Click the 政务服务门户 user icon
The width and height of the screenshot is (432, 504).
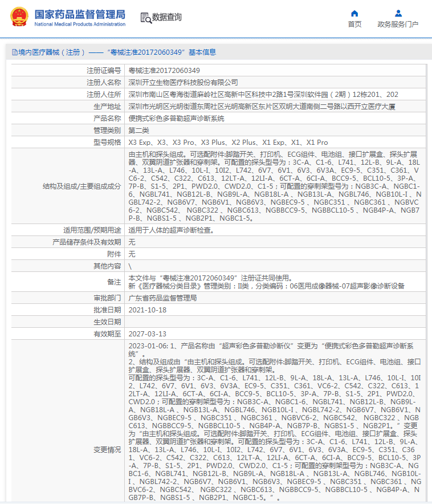pos(398,13)
